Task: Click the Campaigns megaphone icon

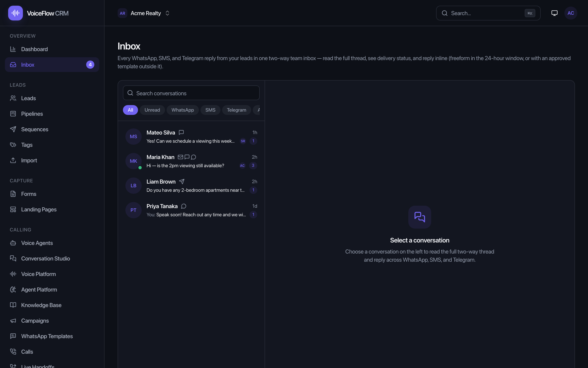Action: [x=13, y=321]
